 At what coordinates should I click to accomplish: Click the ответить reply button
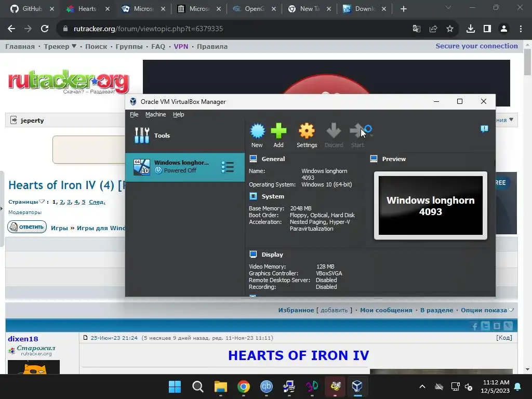coord(27,227)
